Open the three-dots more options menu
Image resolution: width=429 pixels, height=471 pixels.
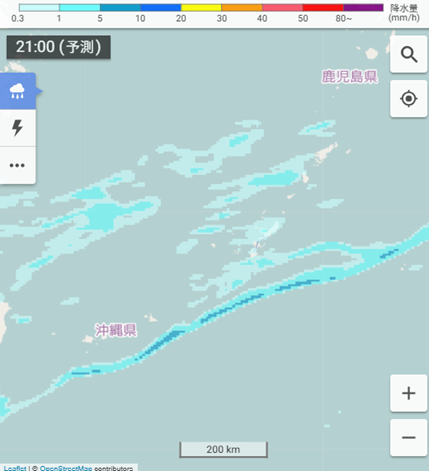[17, 165]
